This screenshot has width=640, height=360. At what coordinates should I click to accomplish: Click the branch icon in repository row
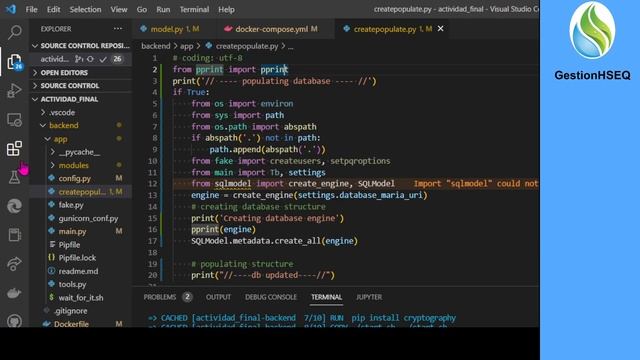coord(79,59)
